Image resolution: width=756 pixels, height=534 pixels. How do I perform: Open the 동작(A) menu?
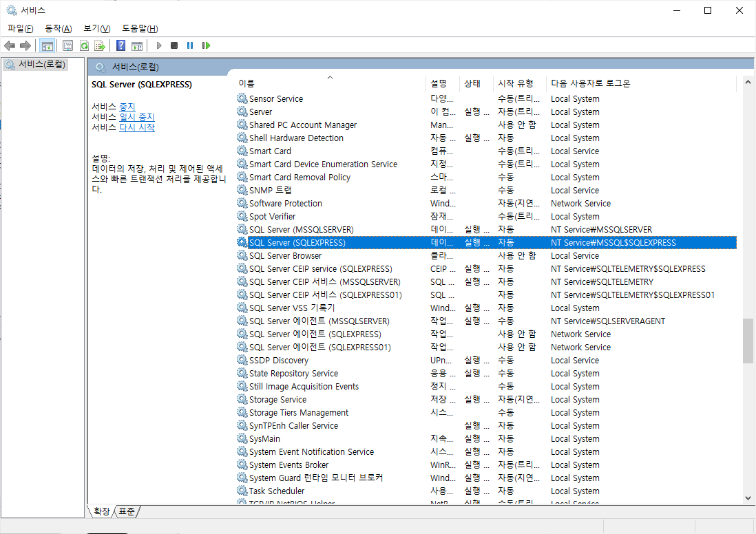coord(59,28)
